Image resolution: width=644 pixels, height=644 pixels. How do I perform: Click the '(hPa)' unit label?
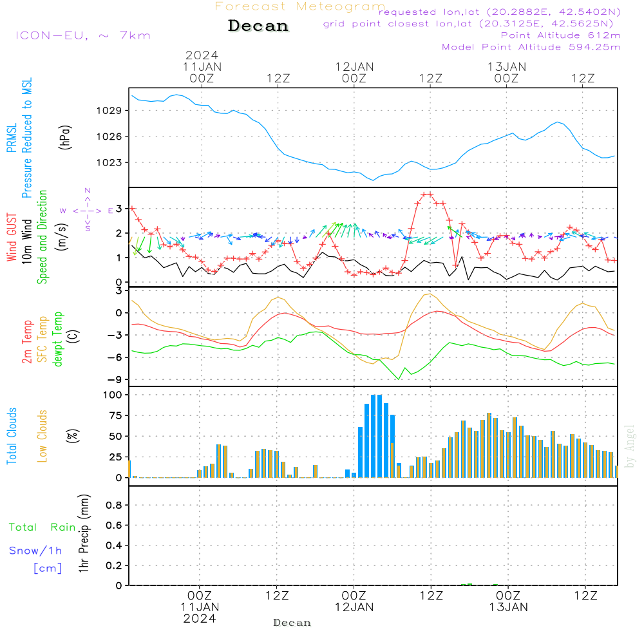65,137
